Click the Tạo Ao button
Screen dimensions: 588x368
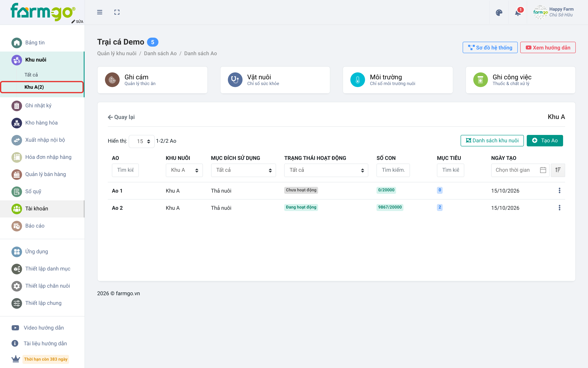coord(545,141)
